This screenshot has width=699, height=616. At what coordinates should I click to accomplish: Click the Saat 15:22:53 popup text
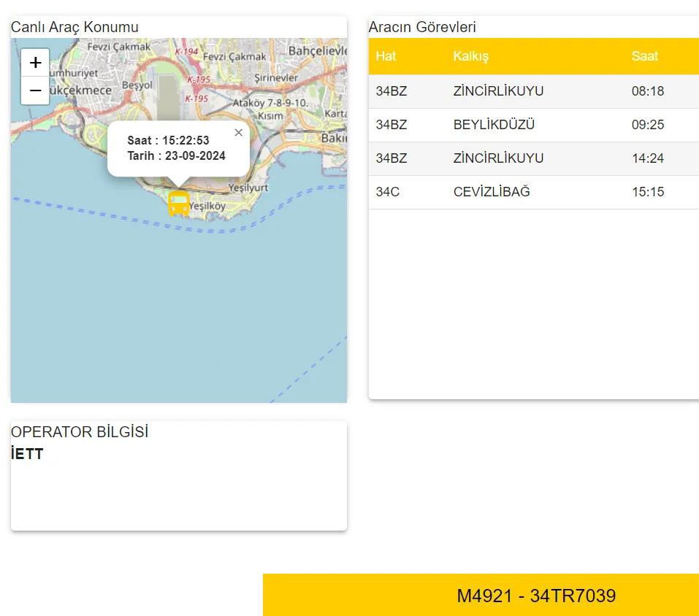(x=168, y=140)
